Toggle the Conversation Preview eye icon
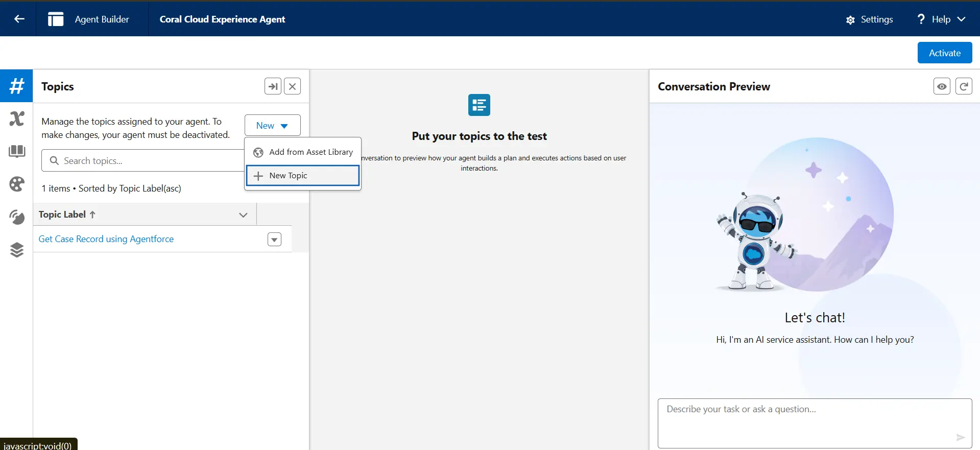980x450 pixels. pyautogui.click(x=942, y=86)
